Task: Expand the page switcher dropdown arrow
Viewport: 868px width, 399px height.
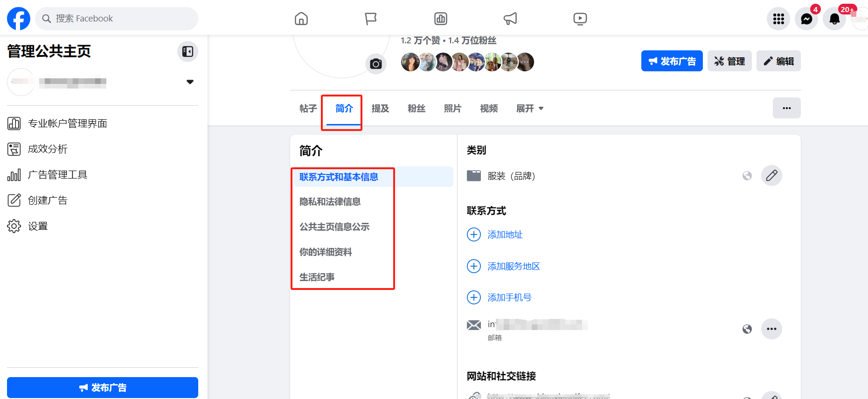Action: (190, 82)
